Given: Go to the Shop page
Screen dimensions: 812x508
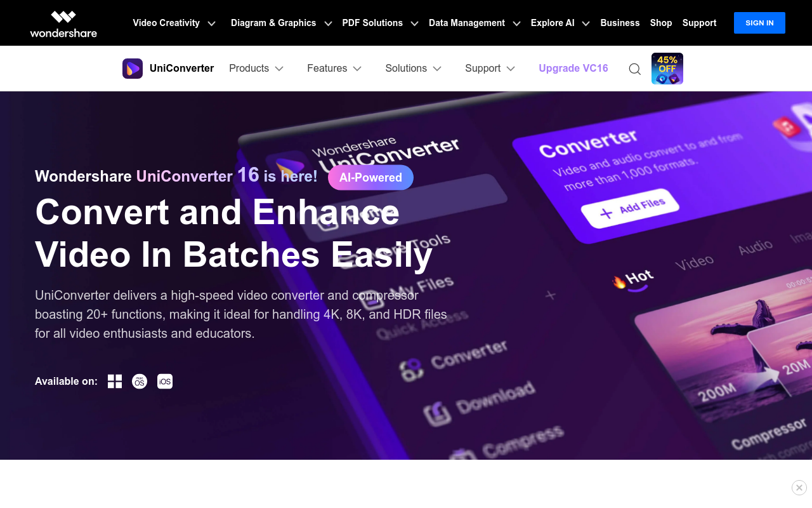Looking at the screenshot, I should [x=661, y=23].
